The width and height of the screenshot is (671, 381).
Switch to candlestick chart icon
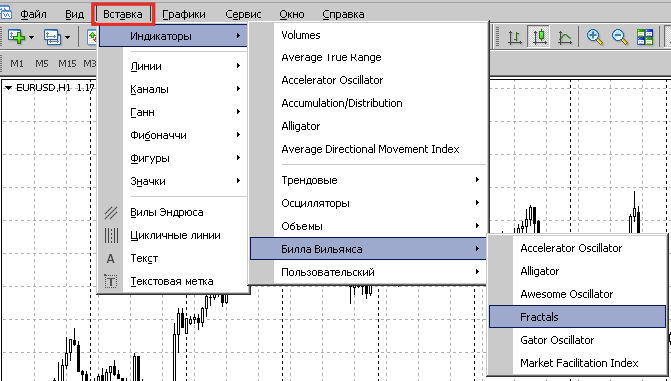click(x=540, y=37)
